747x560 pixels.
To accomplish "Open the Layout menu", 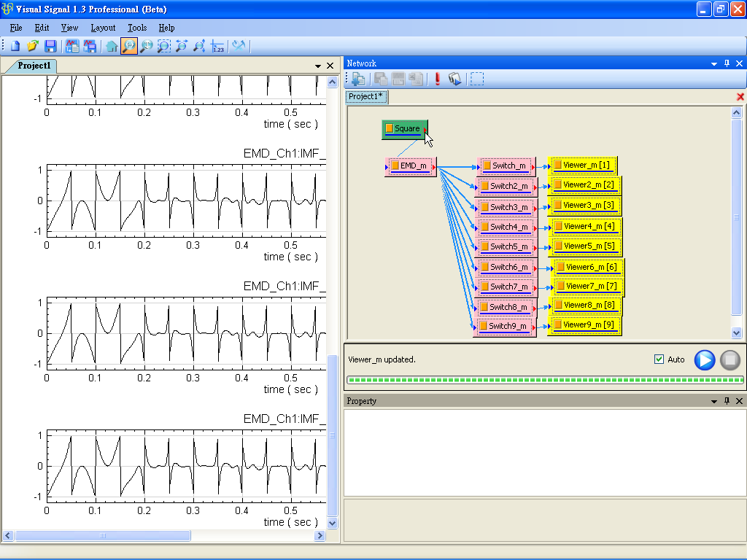I will click(x=103, y=28).
